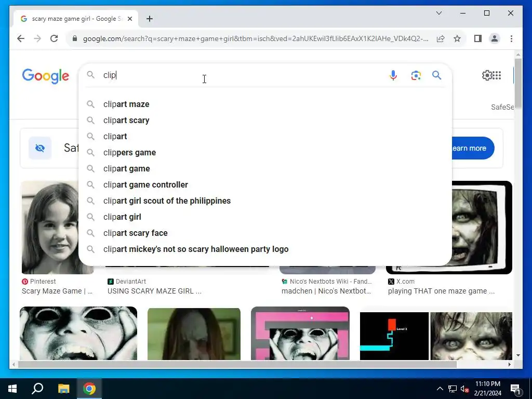Choose mickey's not so scary halloween suggestion
The width and height of the screenshot is (532, 399).
pyautogui.click(x=265, y=249)
